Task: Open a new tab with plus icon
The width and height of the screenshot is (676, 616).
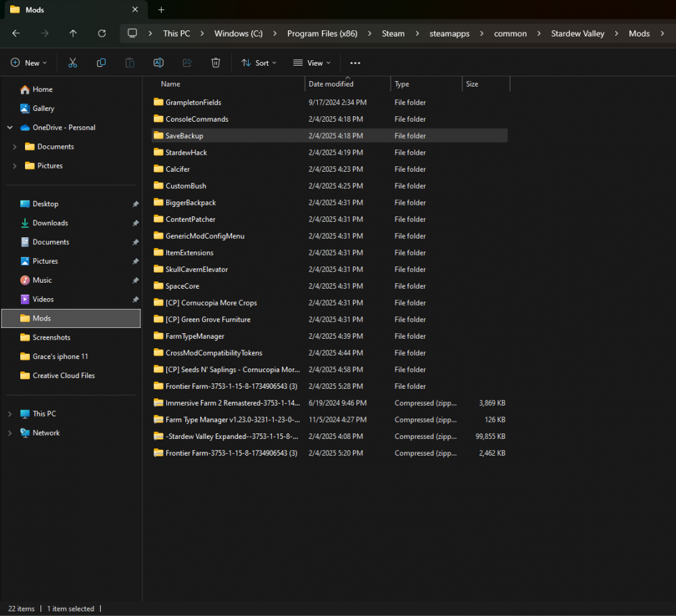Action: coord(162,10)
